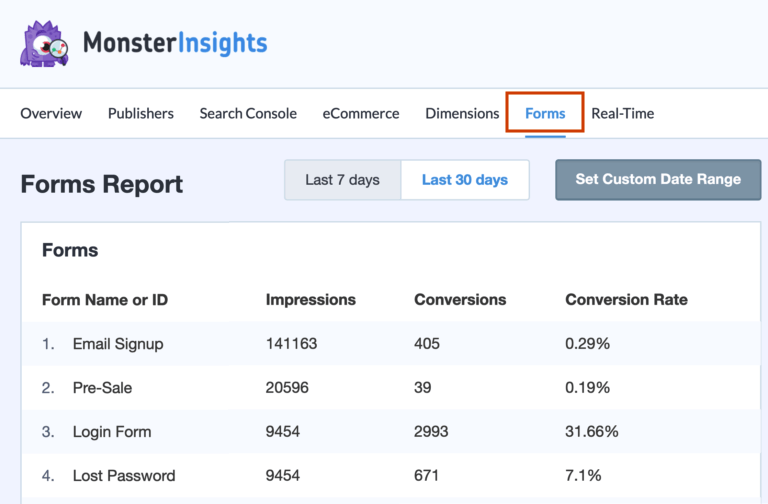This screenshot has height=504, width=768.
Task: Open the Search Console tab
Action: tap(248, 113)
